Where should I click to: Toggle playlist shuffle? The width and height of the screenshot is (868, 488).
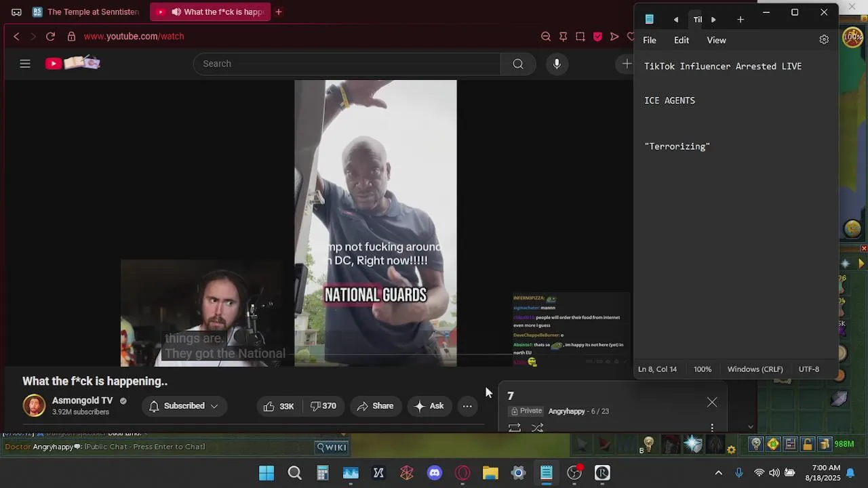tap(538, 428)
